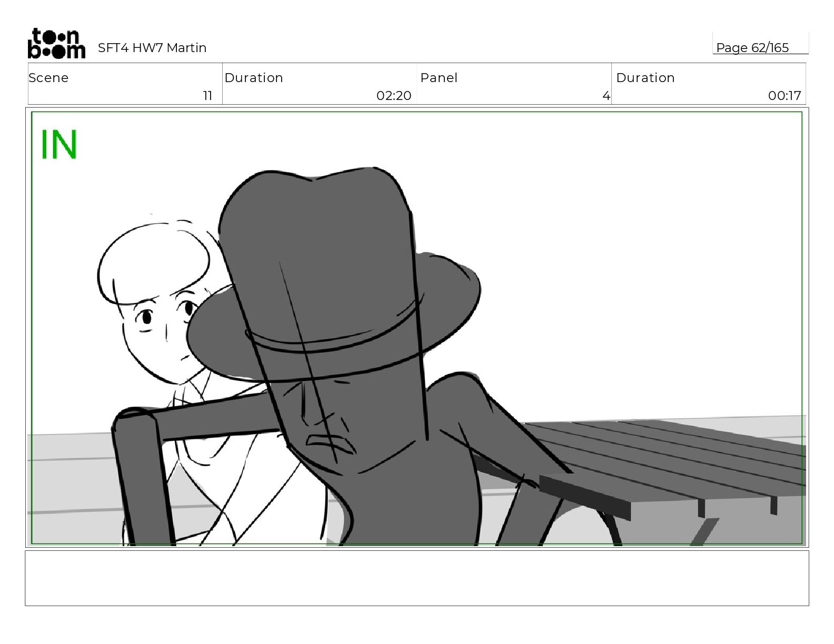834x644 pixels.
Task: Select the scene number '11'
Action: click(208, 96)
